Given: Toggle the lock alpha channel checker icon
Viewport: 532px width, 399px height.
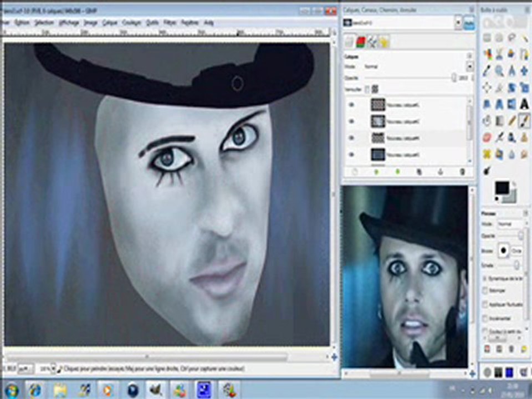Looking at the screenshot, I should pyautogui.click(x=375, y=89).
